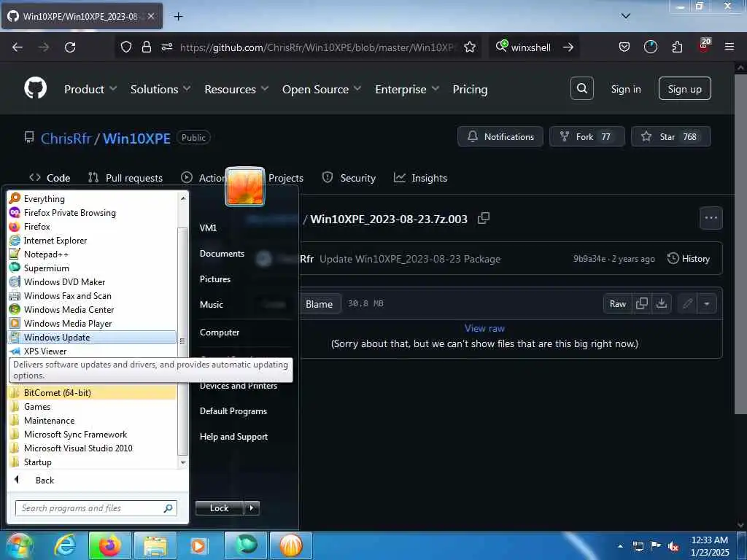Expand the Open Source dropdown
This screenshot has width=747, height=560.
click(x=322, y=89)
